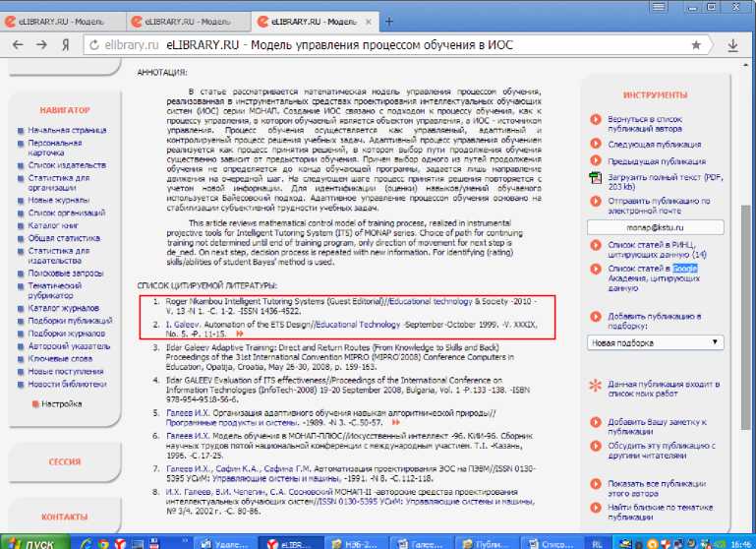
Task: Click the arrow icon beside Обсудить эту публикацию
Action: coord(596,446)
